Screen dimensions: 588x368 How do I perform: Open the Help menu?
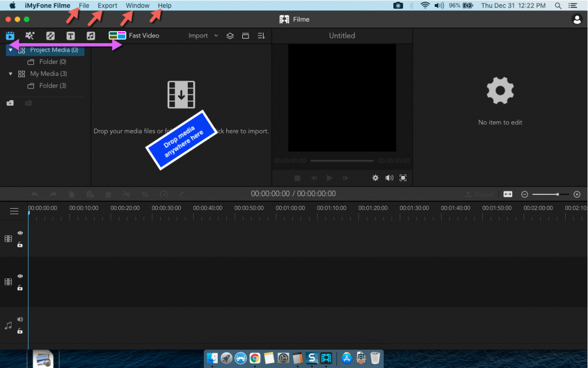pos(165,6)
